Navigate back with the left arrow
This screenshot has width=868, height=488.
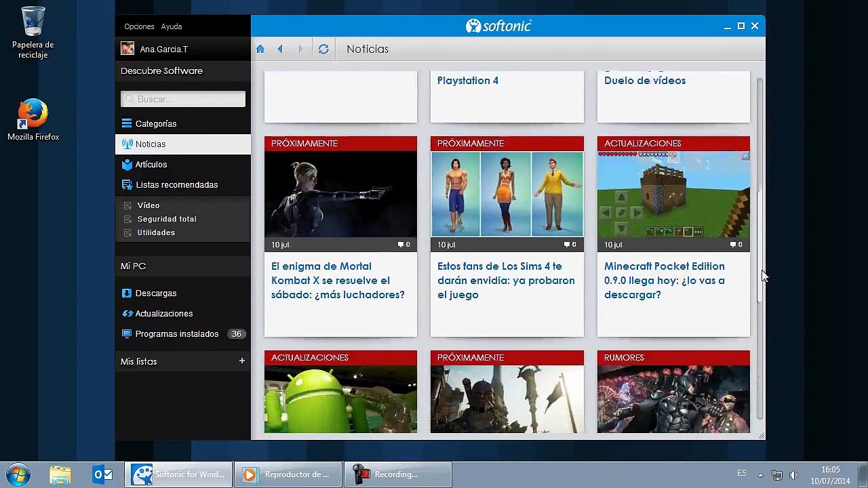click(280, 49)
